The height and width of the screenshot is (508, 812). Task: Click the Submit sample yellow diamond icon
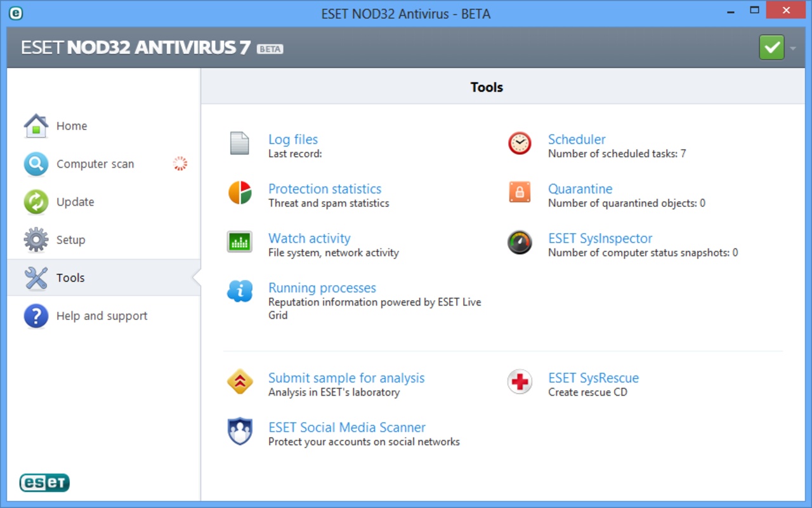coord(240,382)
